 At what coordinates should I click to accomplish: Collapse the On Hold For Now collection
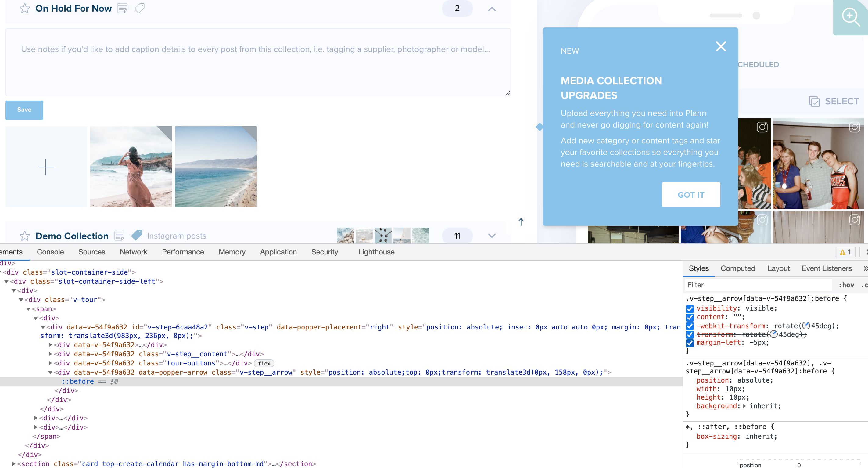click(492, 9)
